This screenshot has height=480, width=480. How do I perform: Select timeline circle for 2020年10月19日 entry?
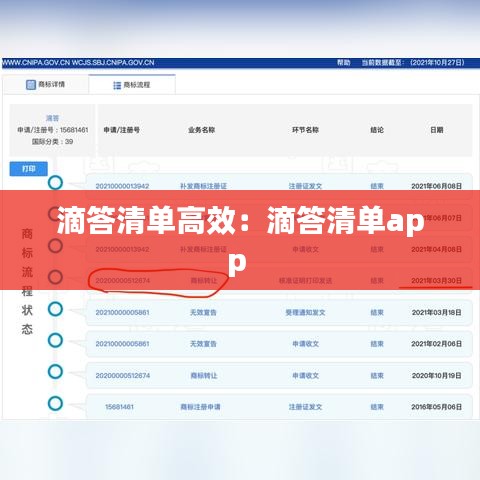tap(55, 372)
